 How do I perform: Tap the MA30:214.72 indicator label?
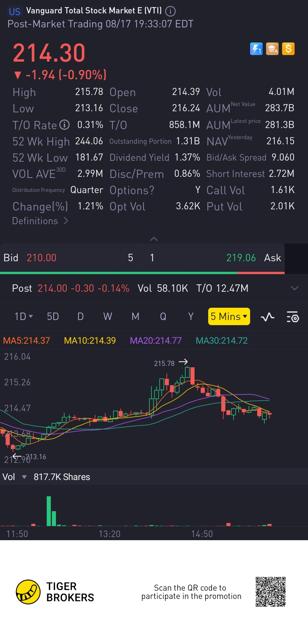[222, 340]
